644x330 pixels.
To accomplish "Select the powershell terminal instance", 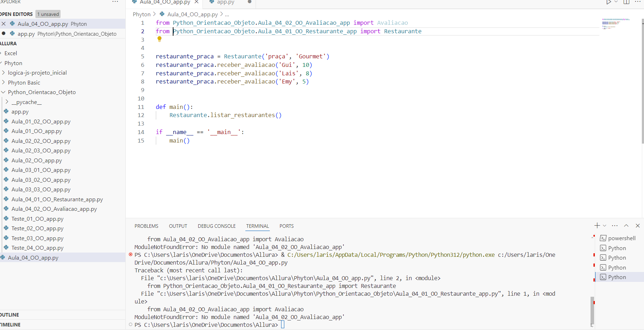I will click(620, 238).
